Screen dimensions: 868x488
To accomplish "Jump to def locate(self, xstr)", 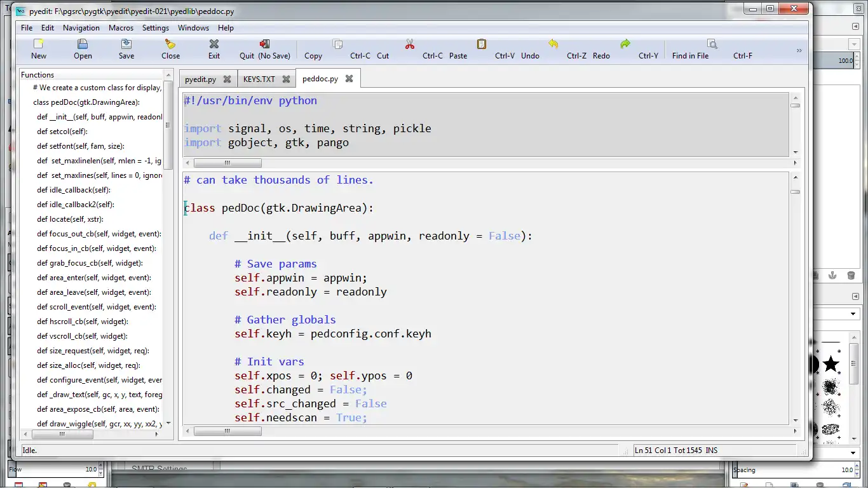I will tap(70, 219).
